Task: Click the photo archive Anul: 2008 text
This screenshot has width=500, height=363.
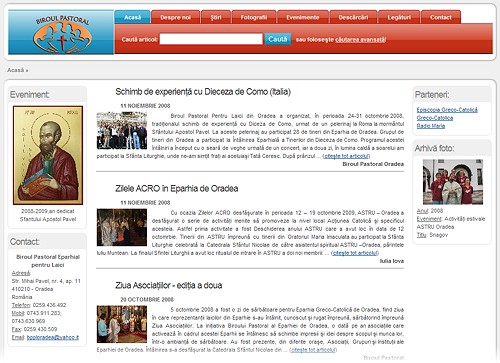Action: 430,211
